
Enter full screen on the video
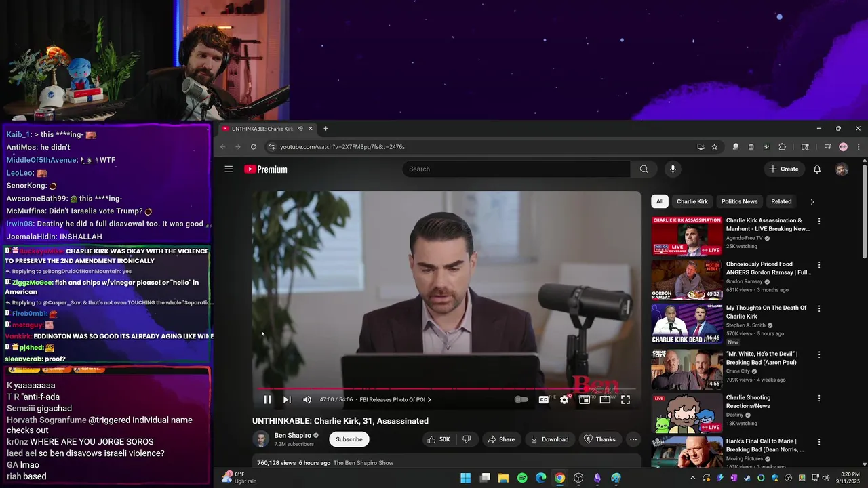(625, 400)
